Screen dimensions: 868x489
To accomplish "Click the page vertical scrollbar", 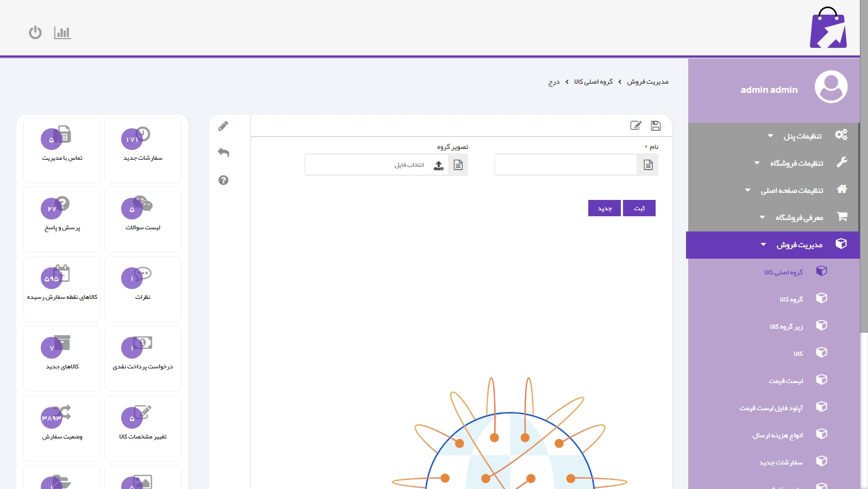I will tap(864, 163).
